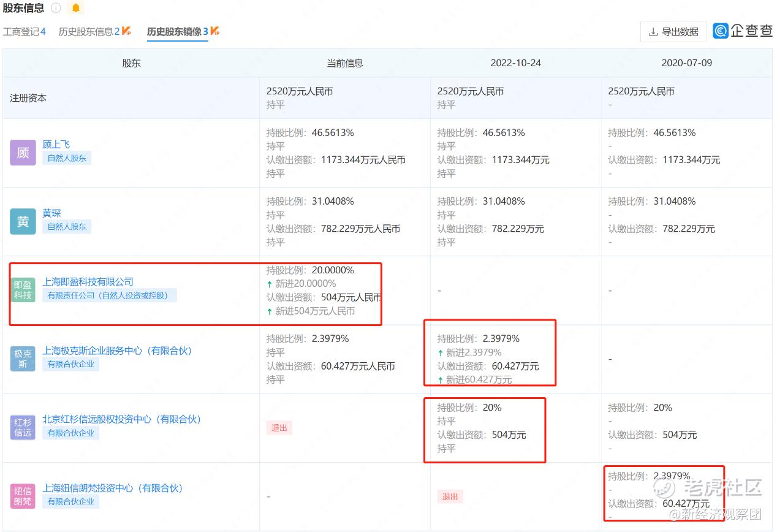The image size is (777, 532).
Task: Click the 股东 column header
Action: click(131, 63)
